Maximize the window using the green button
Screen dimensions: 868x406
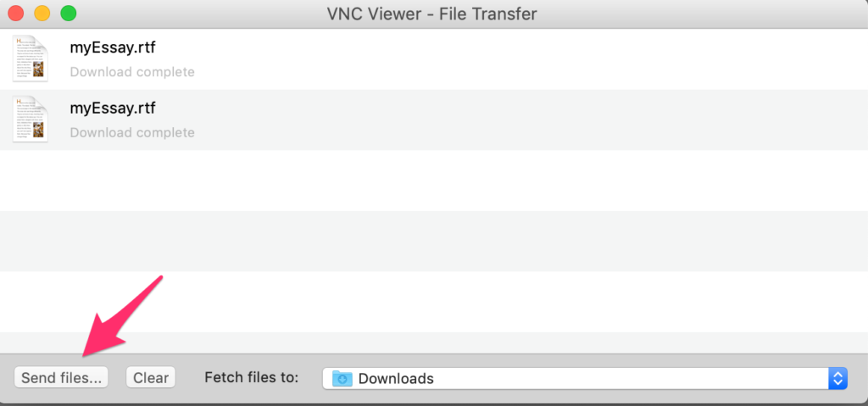tap(68, 14)
